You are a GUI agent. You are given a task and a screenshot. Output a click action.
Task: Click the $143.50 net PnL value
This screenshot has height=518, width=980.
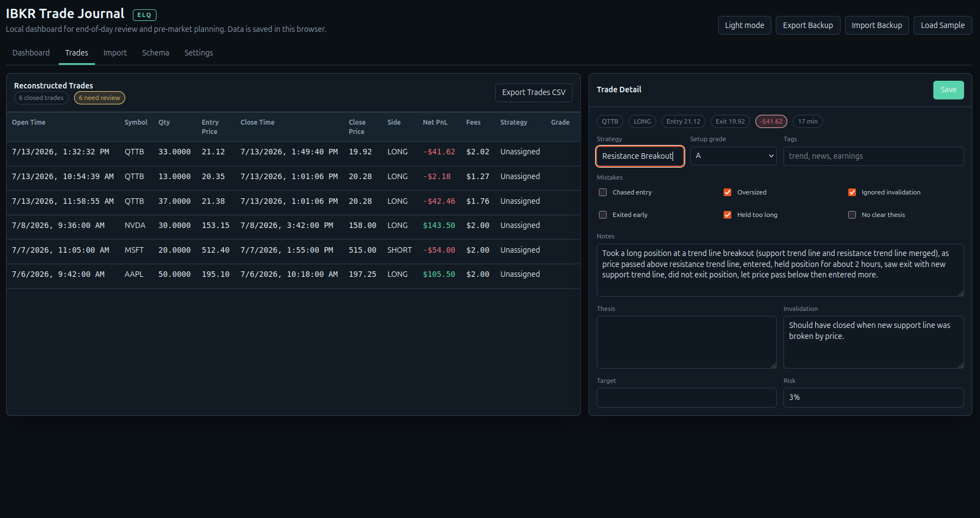[439, 226]
